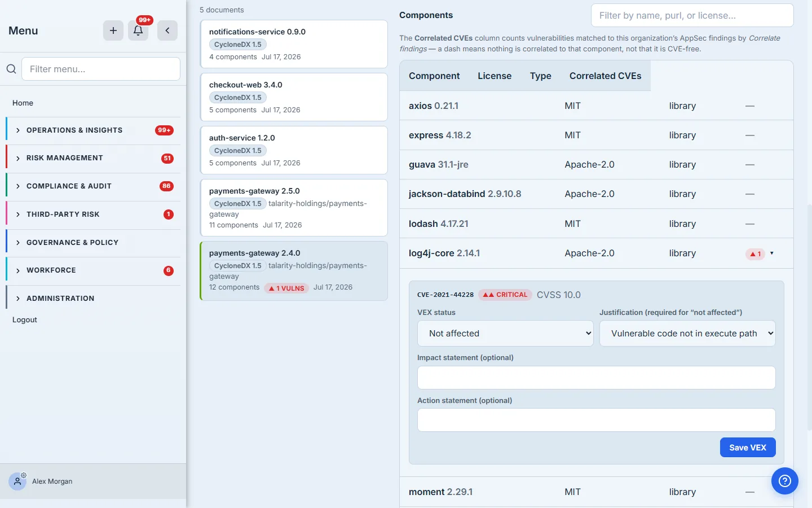Image resolution: width=812 pixels, height=508 pixels.
Task: Click the 1 VULNS badge on payments-gateway 2.4.0
Action: 286,288
